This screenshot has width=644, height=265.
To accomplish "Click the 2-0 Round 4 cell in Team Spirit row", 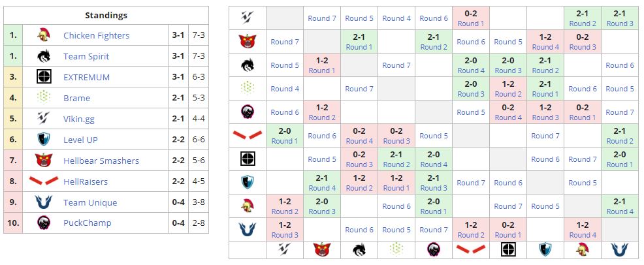I will click(x=471, y=65).
